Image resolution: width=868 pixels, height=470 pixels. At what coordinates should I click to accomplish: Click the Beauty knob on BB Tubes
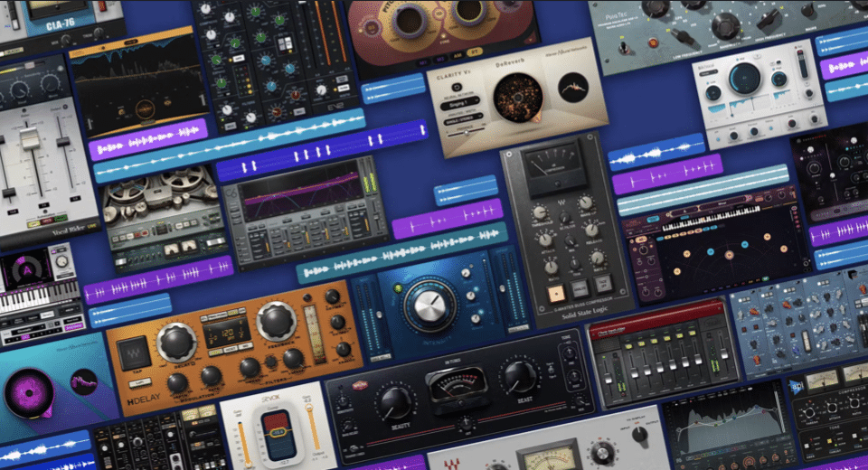396,403
